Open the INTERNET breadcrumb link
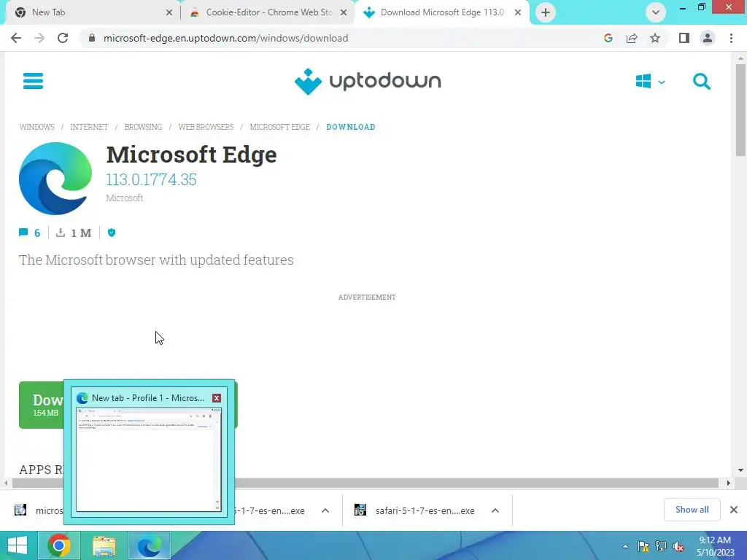Viewport: 747px width, 560px height. 89,127
